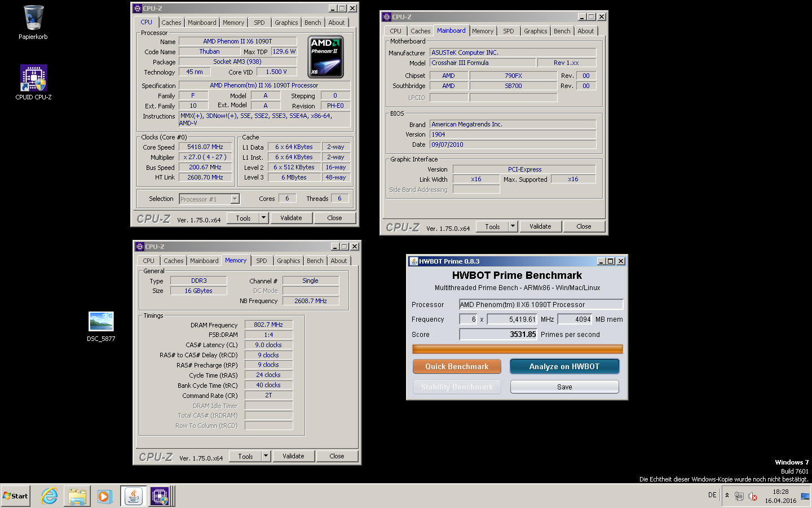Click CPU-Z icon in Mainboard window title
812x508 pixels.
point(387,17)
